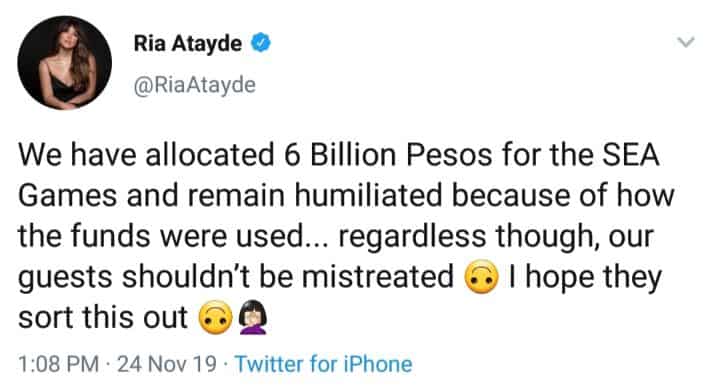The width and height of the screenshot is (710, 385).
Task: Click the word "regardless" in the tweet
Action: tap(412, 236)
